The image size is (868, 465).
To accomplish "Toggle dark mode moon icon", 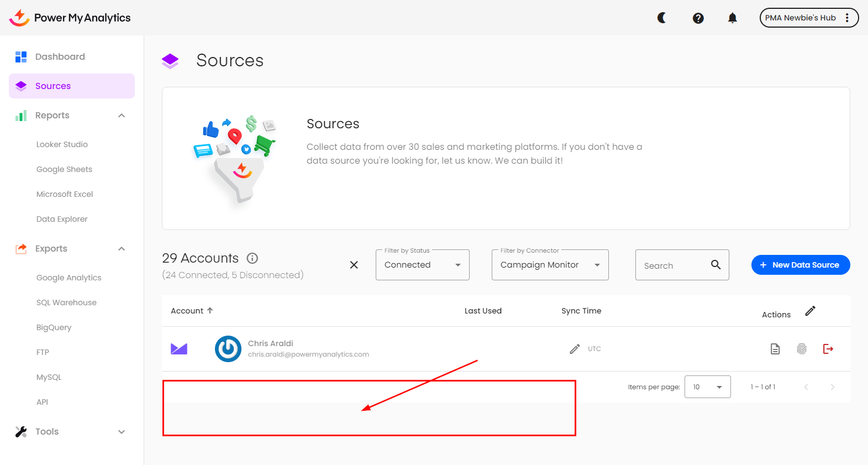I will (661, 18).
